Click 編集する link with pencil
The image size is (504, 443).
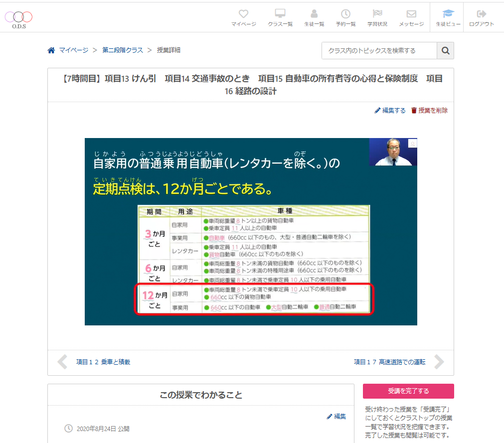point(390,111)
